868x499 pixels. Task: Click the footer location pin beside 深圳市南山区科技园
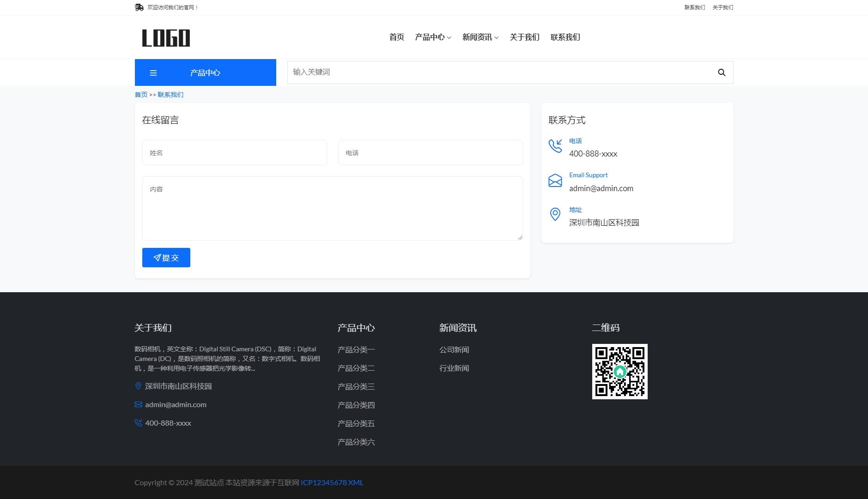(x=138, y=386)
